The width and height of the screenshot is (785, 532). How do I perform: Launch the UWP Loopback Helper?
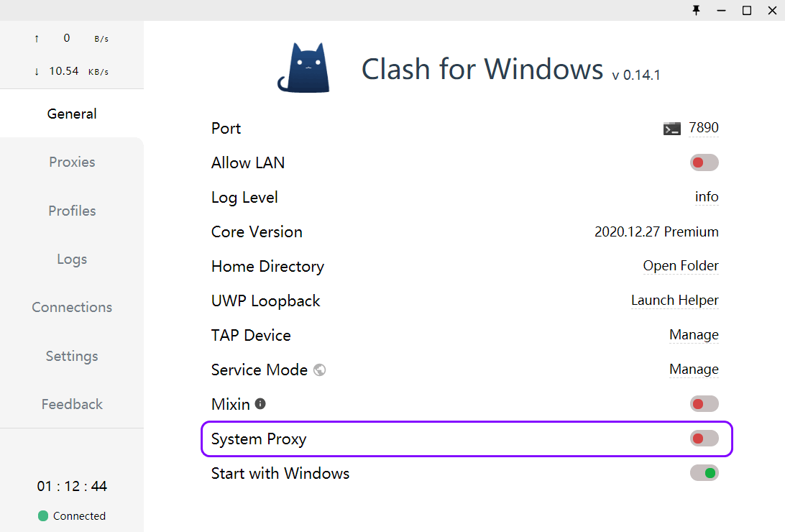pyautogui.click(x=674, y=301)
